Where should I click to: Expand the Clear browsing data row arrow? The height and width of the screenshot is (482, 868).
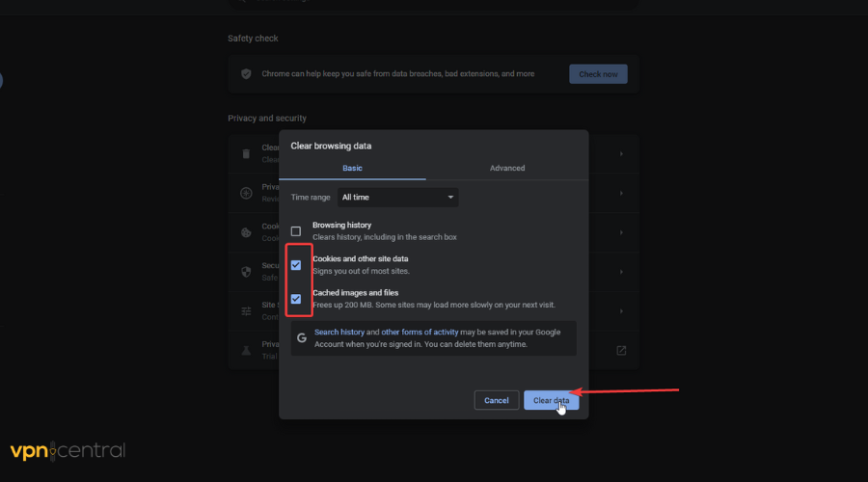point(621,153)
